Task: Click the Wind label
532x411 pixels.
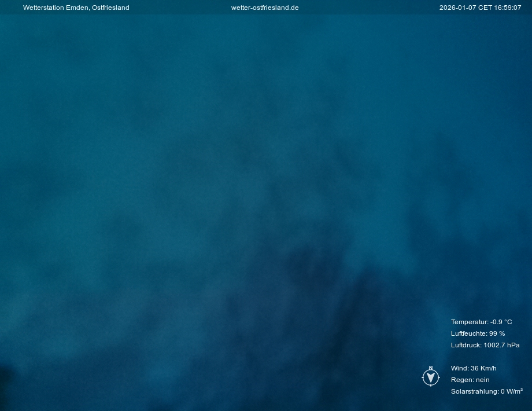Action: pos(460,368)
